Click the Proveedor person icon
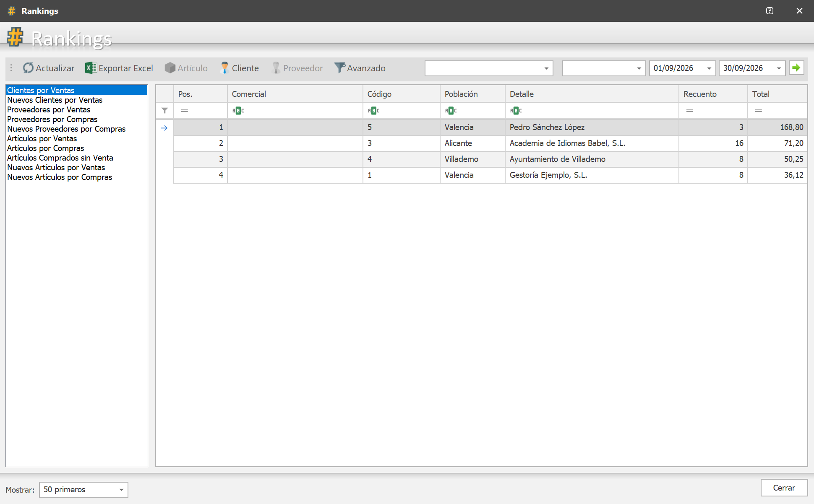This screenshot has width=814, height=504. pos(276,68)
